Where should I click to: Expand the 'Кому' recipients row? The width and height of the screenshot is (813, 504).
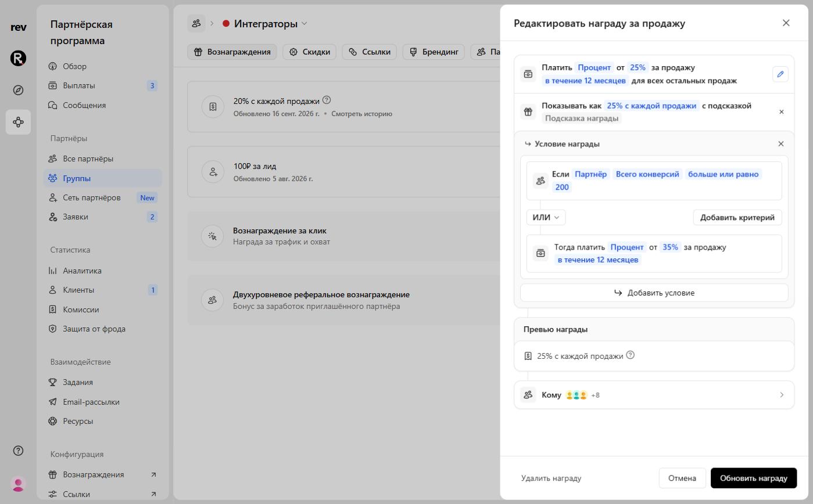(654, 395)
